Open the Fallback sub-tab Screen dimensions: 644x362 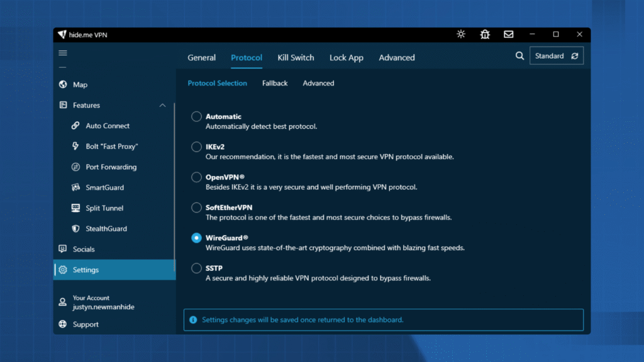click(x=275, y=83)
